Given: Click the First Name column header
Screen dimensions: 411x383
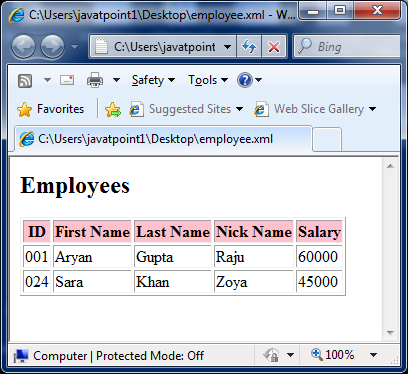Looking at the screenshot, I should click(92, 231).
